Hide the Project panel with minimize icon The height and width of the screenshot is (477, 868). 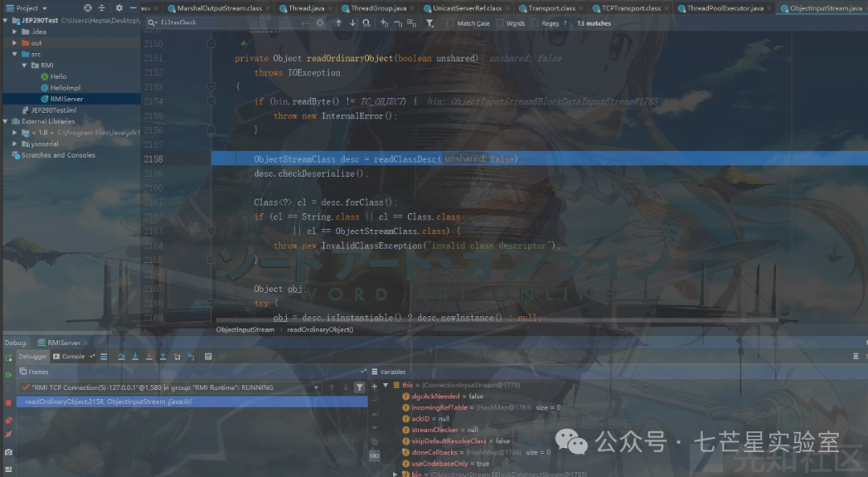[x=133, y=8]
